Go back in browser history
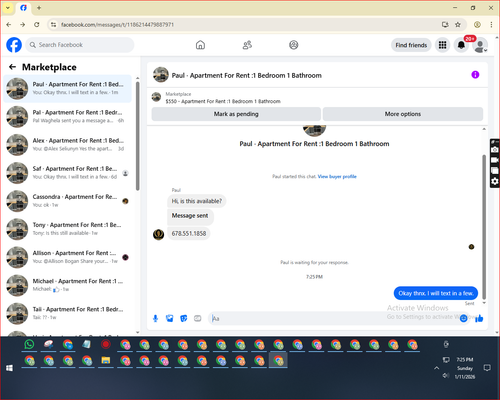 (9, 25)
